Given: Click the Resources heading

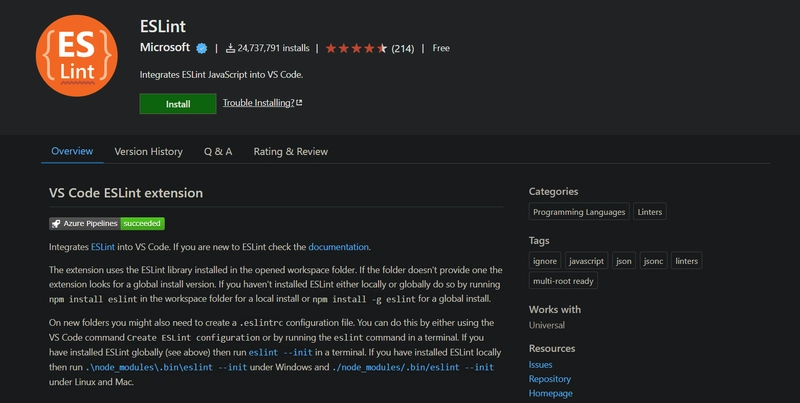Looking at the screenshot, I should [552, 348].
